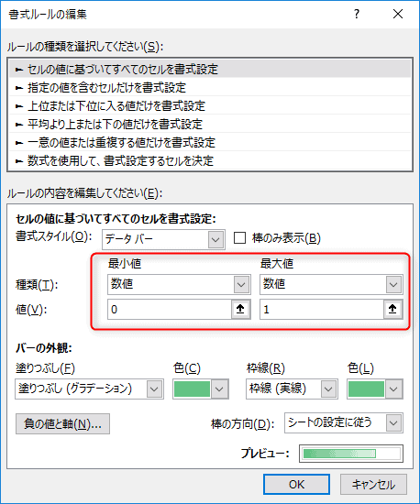420x504 pixels.
Task: Select rule type 指定の値を含むセルだけを書式設定
Action: 210,87
